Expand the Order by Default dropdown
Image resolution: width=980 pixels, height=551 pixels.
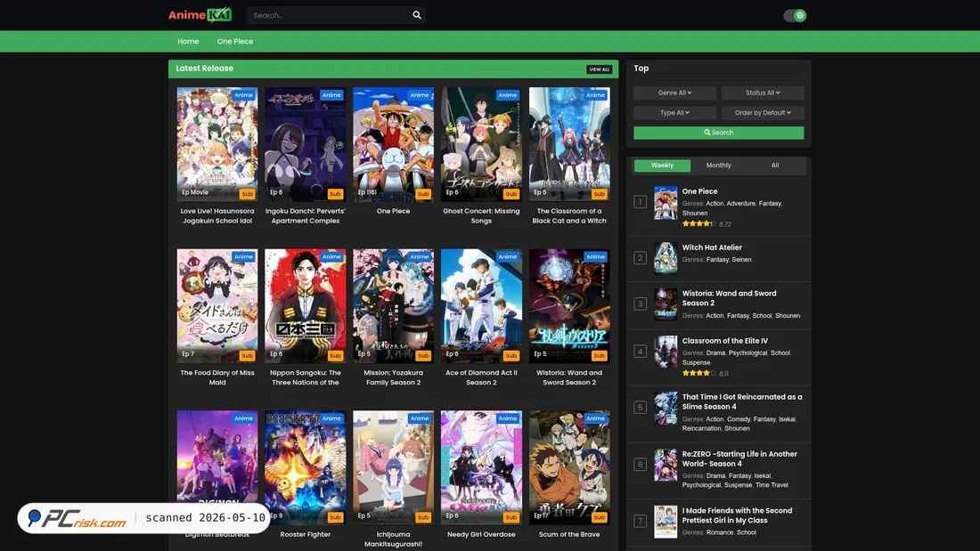(763, 113)
